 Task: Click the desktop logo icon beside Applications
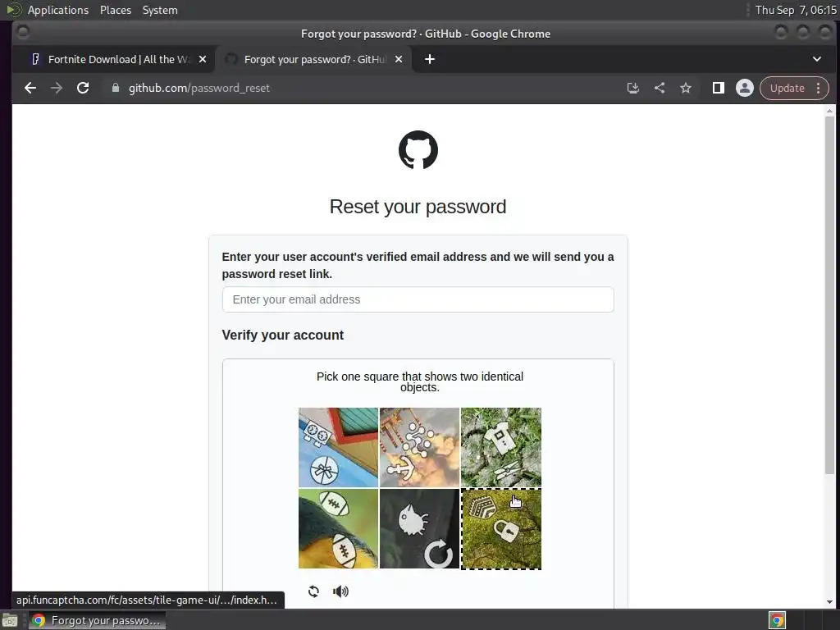coord(14,10)
